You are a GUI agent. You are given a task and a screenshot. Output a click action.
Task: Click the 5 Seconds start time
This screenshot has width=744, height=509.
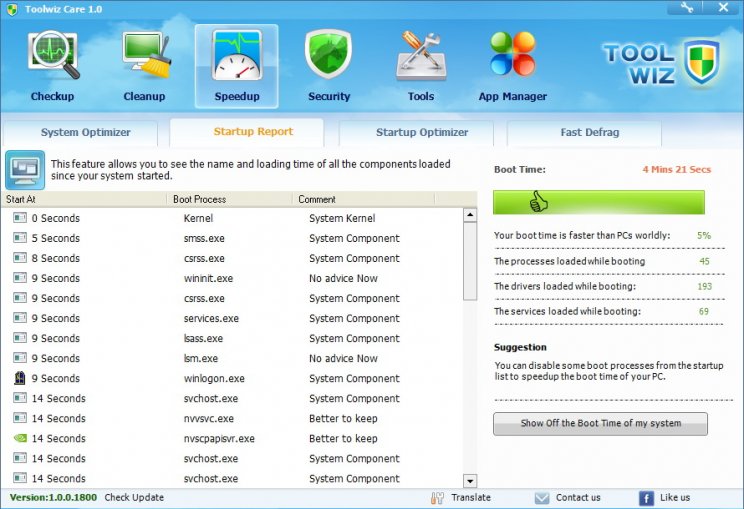[56, 238]
